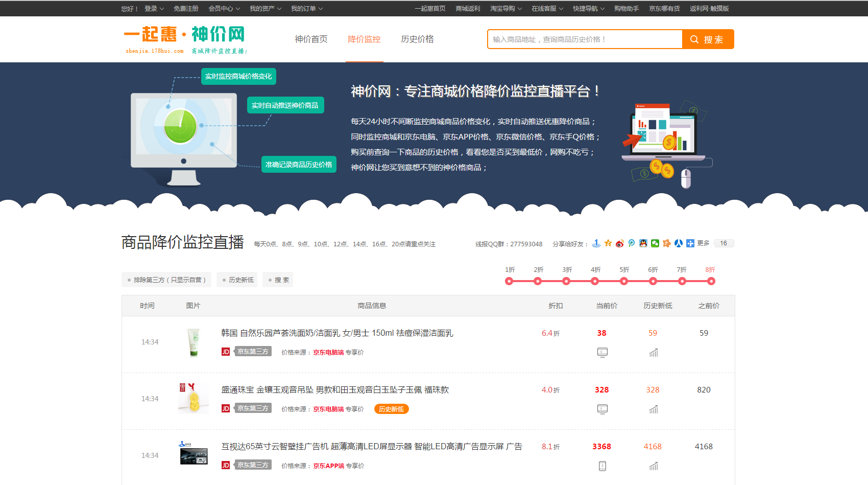Click the monitor icon in the 38 price row
Viewport: 868px width, 485px height.
[602, 352]
